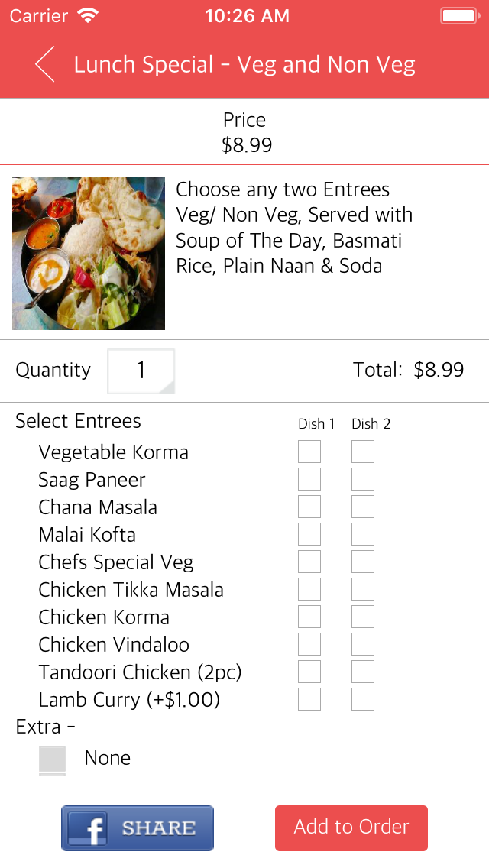Viewport: 489px width, 868px height.
Task: Check Dish 2 for Malai Kofta
Action: [x=363, y=535]
